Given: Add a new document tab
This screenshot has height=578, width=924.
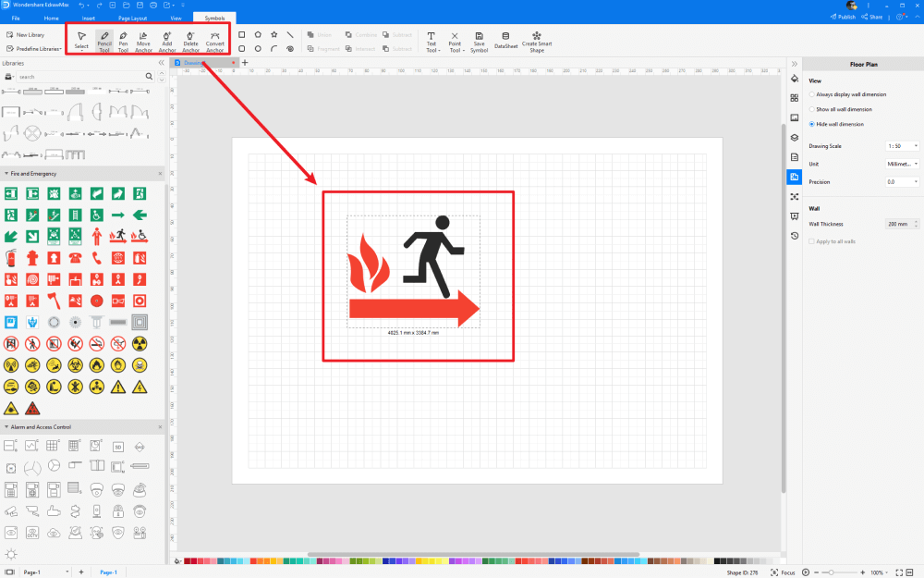Looking at the screenshot, I should click(245, 63).
